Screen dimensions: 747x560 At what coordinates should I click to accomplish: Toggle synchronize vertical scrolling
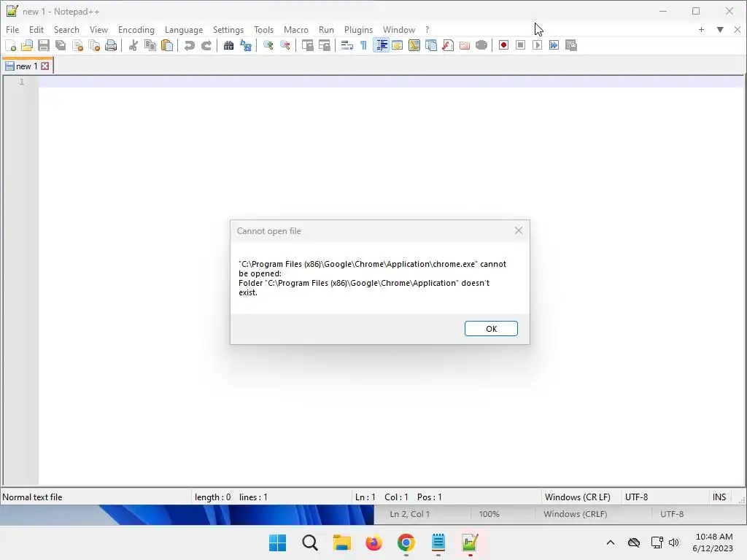tap(308, 45)
